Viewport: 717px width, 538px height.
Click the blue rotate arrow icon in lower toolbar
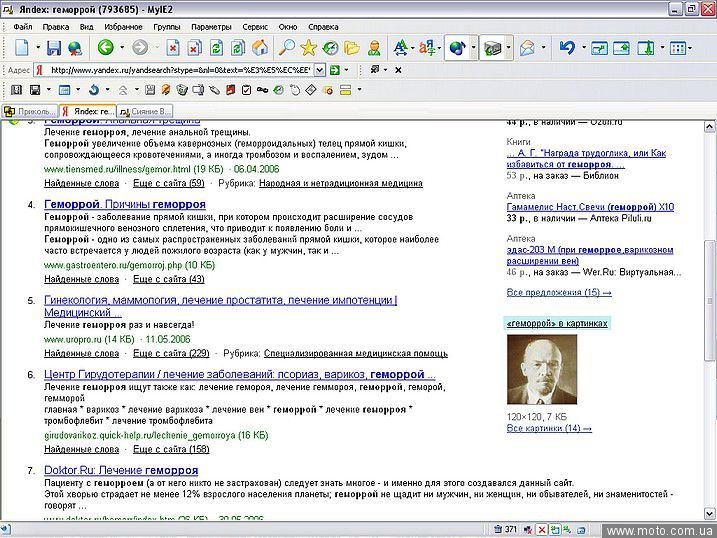(x=94, y=90)
